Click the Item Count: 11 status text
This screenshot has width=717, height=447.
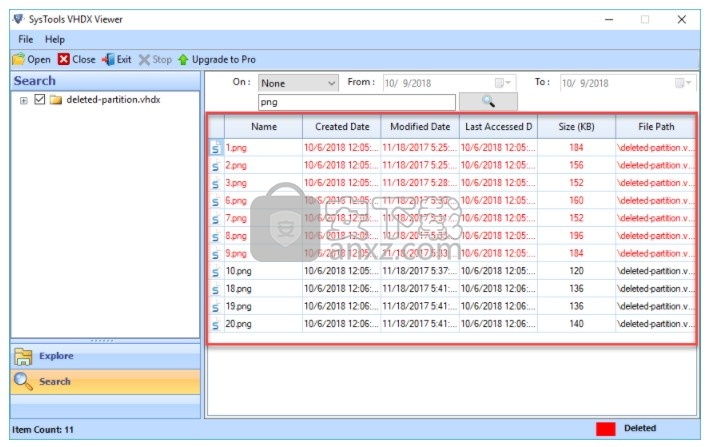click(x=43, y=430)
